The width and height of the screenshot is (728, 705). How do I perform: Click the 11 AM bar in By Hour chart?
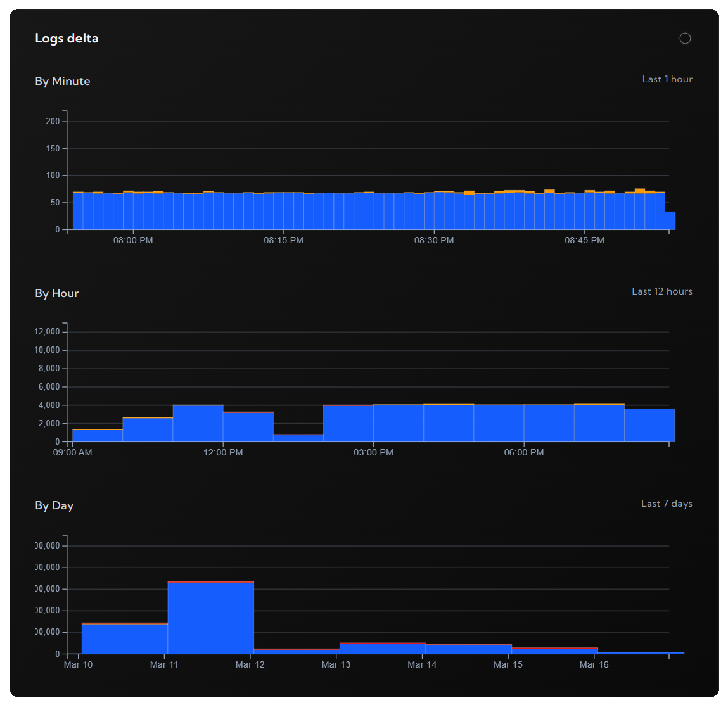pyautogui.click(x=198, y=423)
